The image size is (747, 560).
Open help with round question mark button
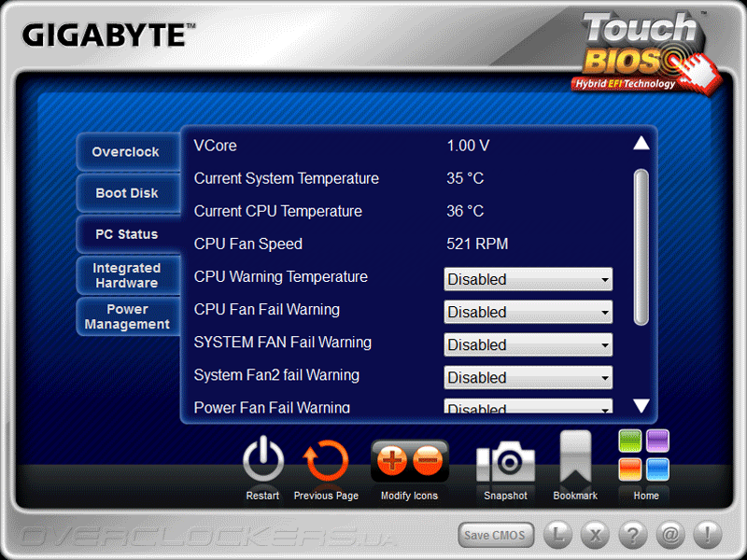click(x=633, y=534)
